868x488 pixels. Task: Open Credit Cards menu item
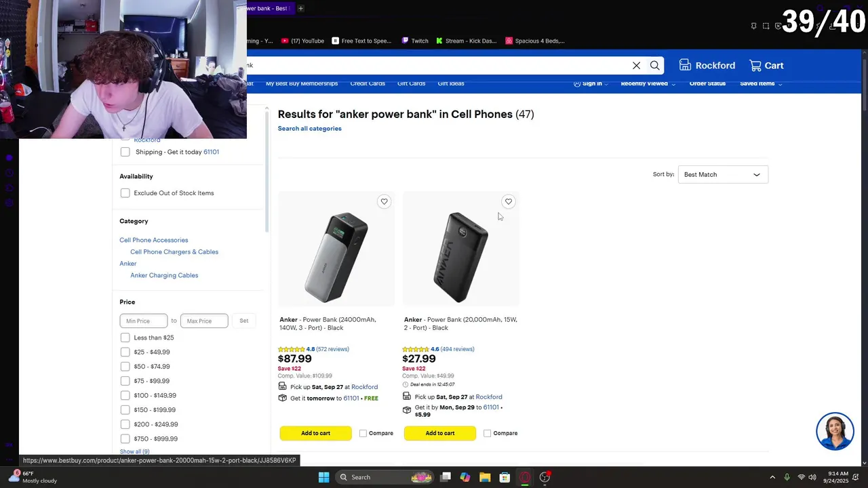tap(368, 83)
